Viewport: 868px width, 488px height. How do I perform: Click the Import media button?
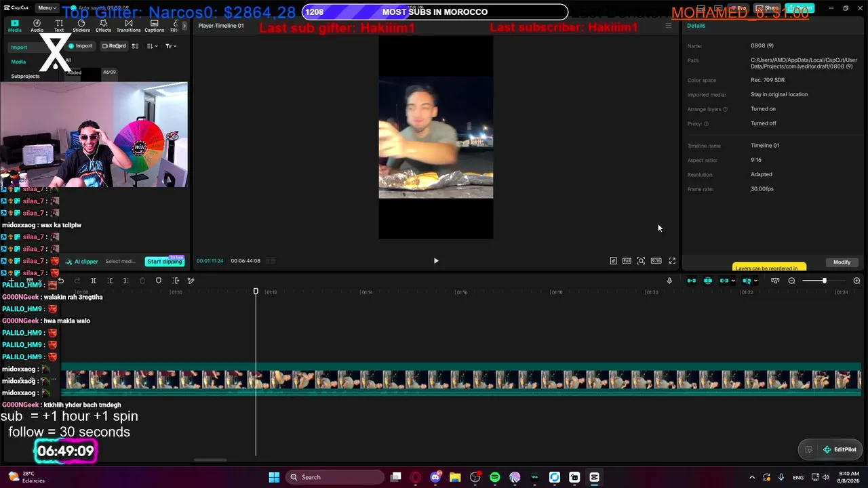(80, 46)
